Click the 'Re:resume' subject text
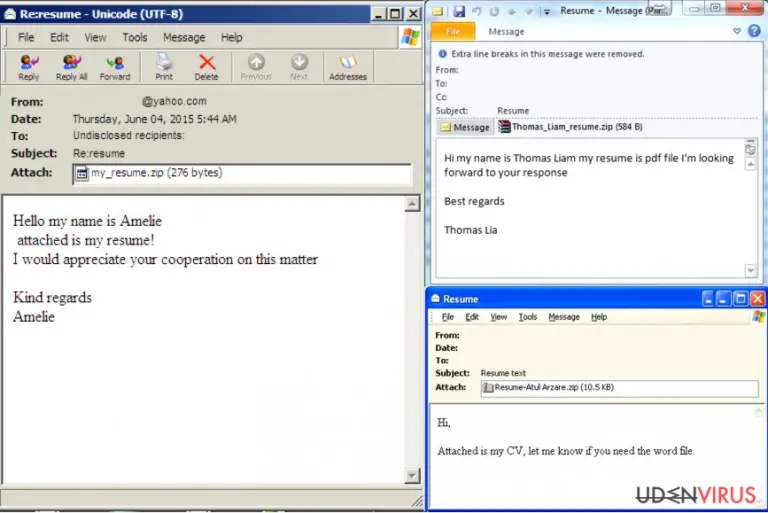Image resolution: width=768 pixels, height=513 pixels. [98, 153]
